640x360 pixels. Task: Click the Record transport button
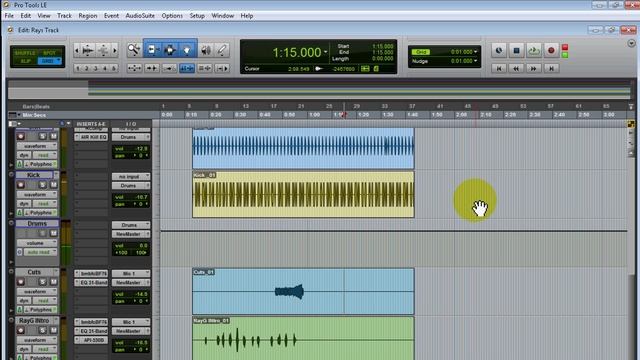pyautogui.click(x=551, y=51)
